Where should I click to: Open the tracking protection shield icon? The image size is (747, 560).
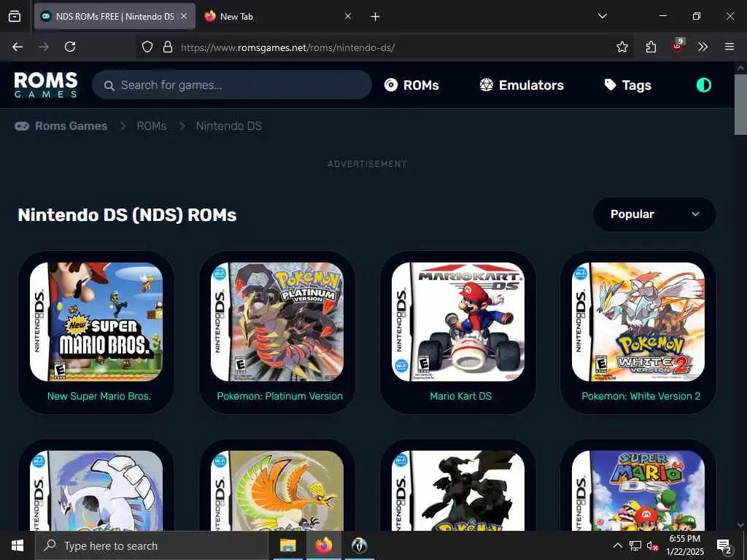pos(147,47)
